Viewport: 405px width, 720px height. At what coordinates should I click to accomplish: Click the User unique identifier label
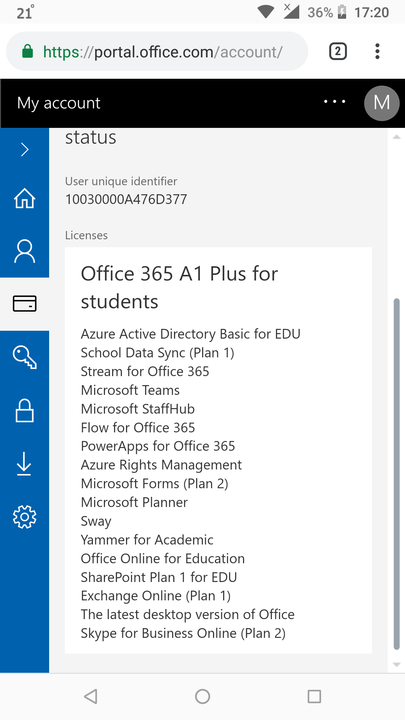(121, 181)
